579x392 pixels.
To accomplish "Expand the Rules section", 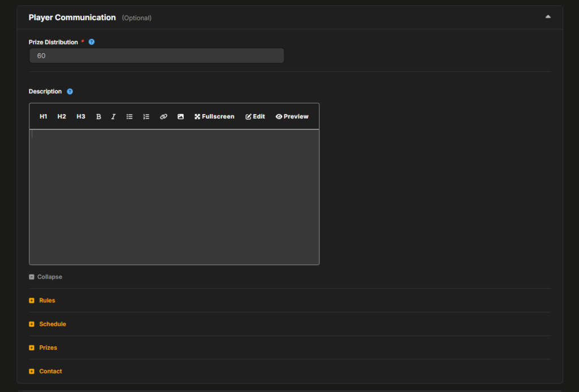I will coord(42,300).
